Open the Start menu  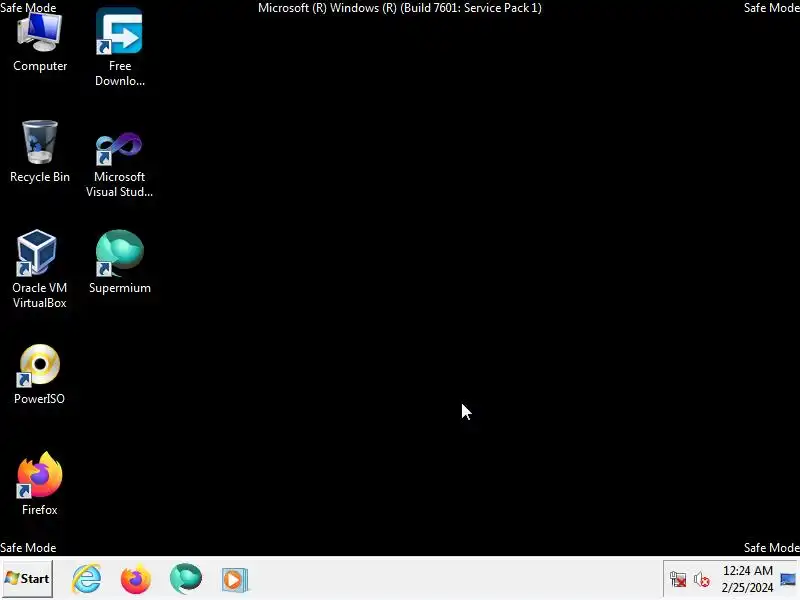point(27,579)
